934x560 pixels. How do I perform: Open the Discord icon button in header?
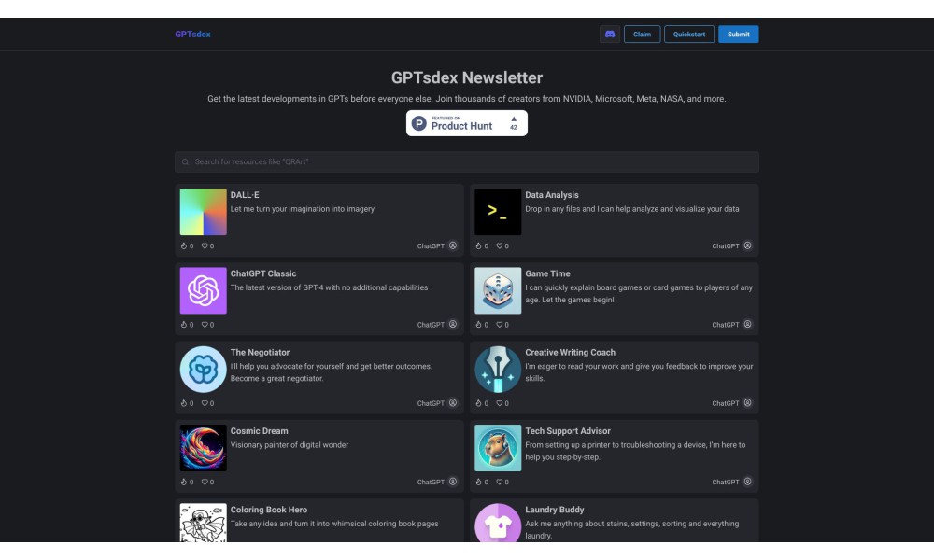point(609,34)
